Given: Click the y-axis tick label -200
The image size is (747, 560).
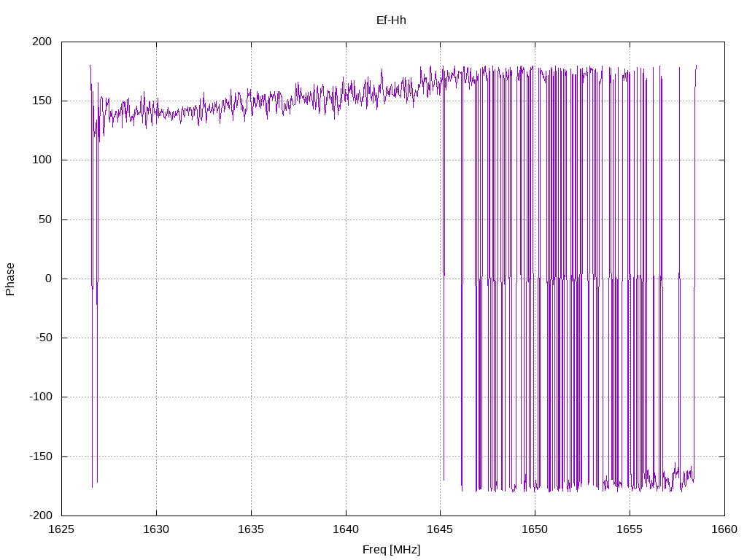Looking at the screenshot, I should click(x=41, y=516).
